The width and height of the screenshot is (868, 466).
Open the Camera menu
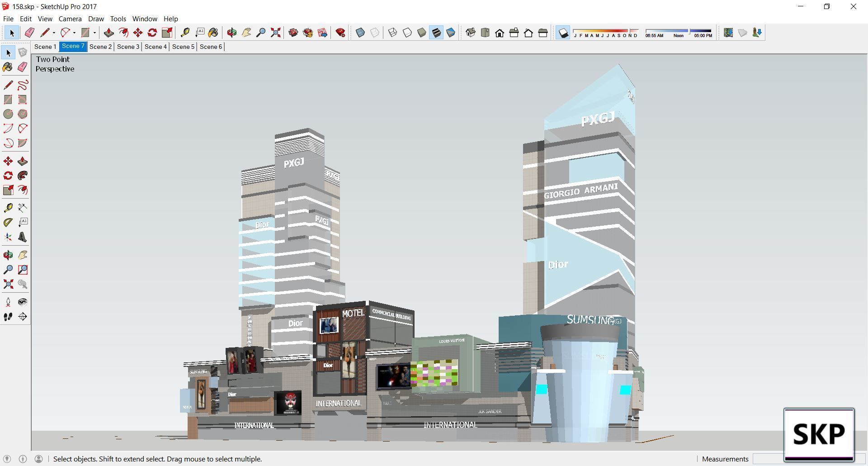[x=70, y=19]
